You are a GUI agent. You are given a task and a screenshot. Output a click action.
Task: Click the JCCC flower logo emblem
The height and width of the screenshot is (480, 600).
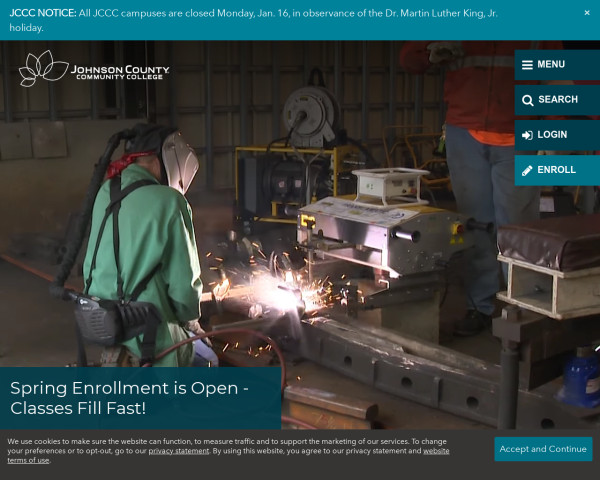[x=42, y=69]
